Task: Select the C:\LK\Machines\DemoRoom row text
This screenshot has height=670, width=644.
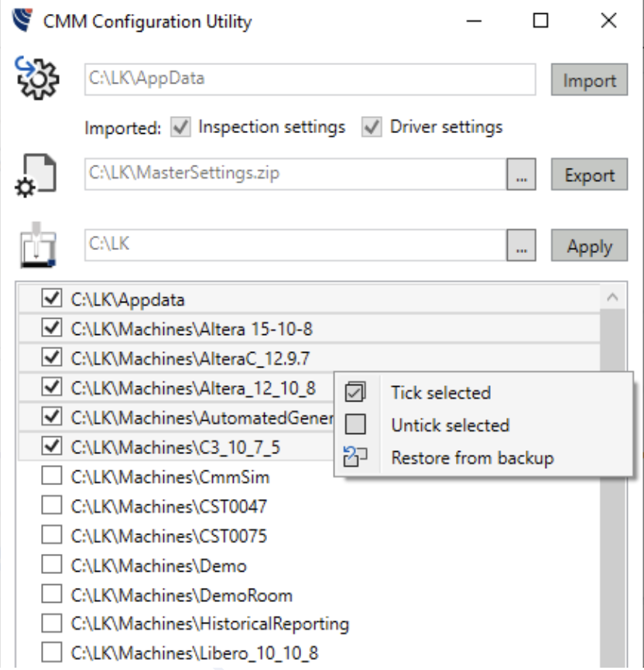Action: 182,596
